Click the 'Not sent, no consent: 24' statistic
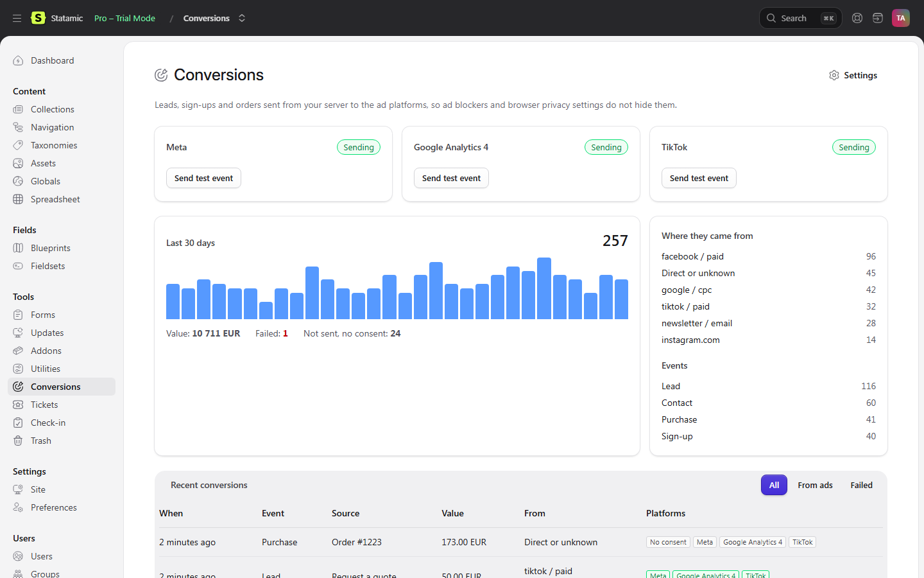This screenshot has height=578, width=924. tap(352, 333)
